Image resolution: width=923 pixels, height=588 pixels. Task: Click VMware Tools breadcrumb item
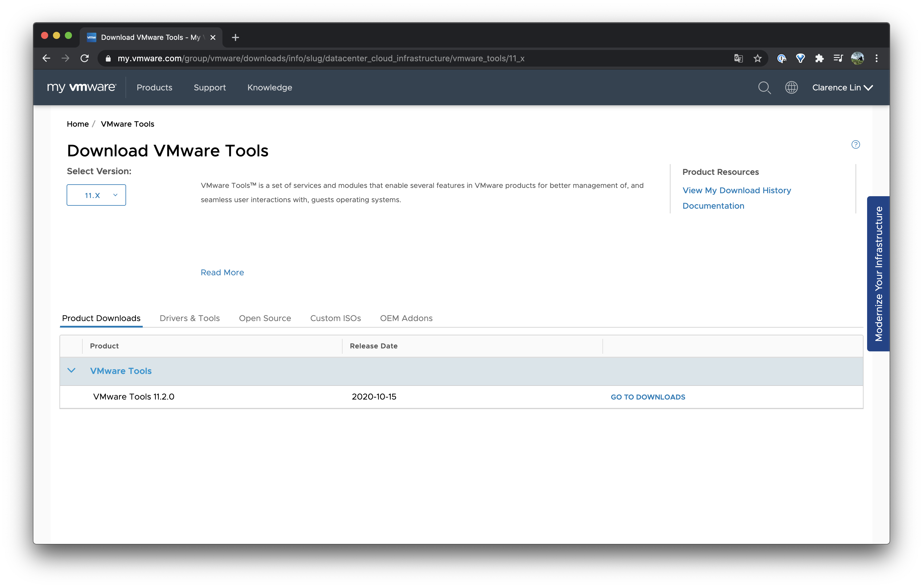coord(128,124)
